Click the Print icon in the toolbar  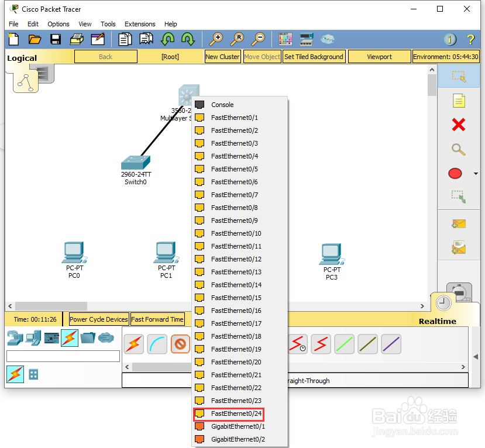[x=77, y=39]
